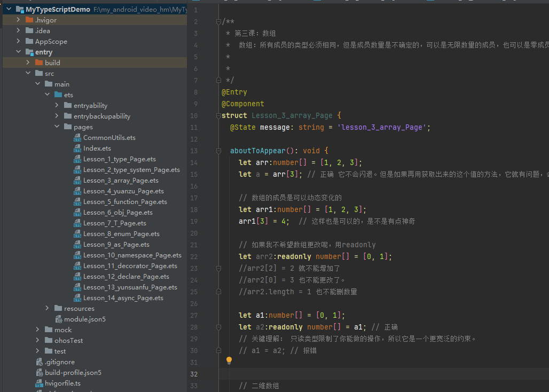The image size is (549, 392).
Task: Click the file icon of Lesson_6_obj_Page.ets
Action: [77, 213]
